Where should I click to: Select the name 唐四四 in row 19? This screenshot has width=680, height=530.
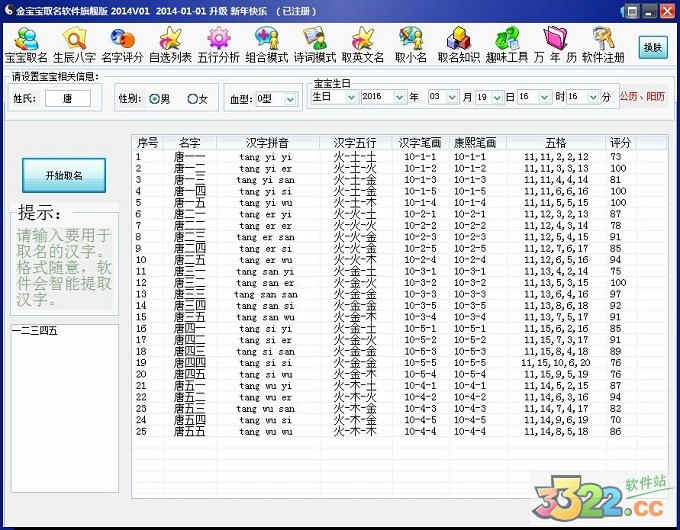[190, 363]
